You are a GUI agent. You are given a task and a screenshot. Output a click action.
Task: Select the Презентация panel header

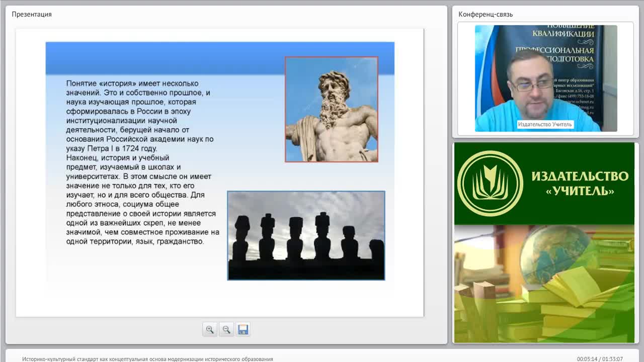pos(32,14)
